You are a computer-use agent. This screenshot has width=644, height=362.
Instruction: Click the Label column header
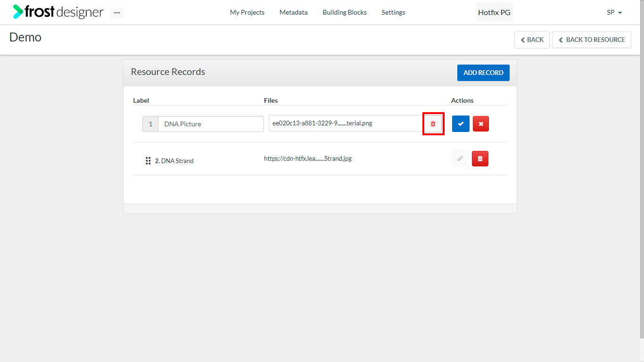point(141,100)
